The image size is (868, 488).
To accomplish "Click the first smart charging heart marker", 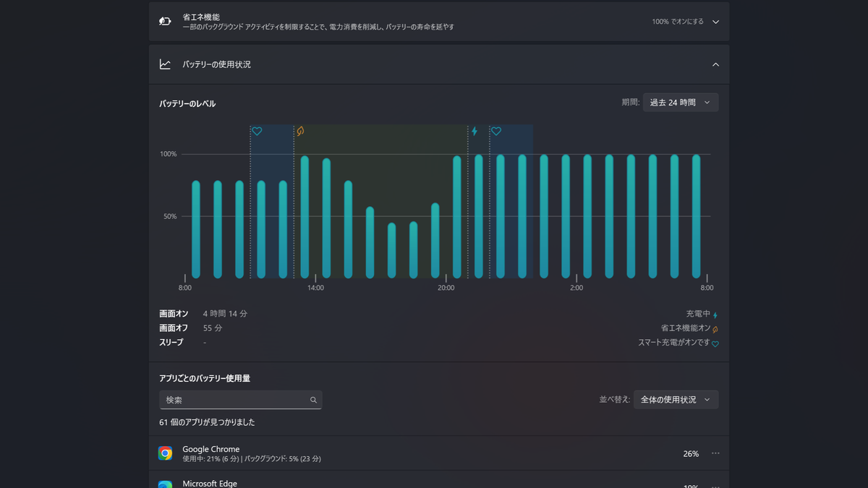I will point(257,132).
